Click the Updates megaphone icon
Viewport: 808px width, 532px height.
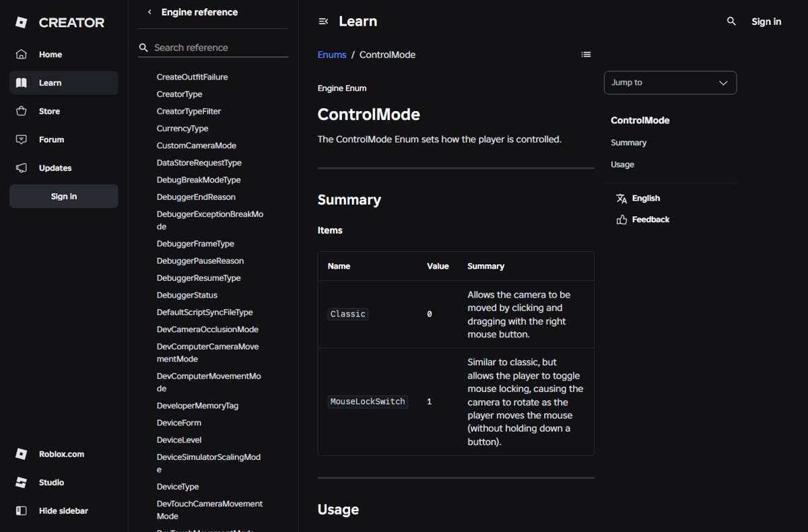coord(22,168)
